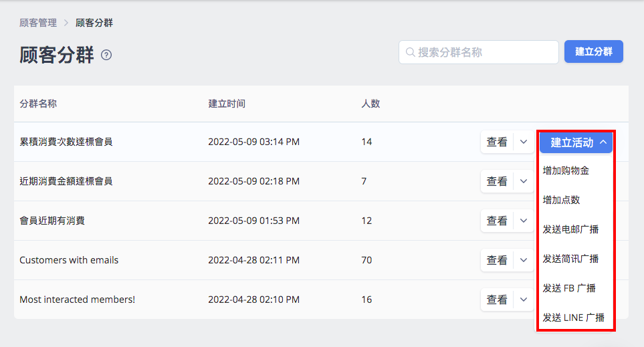Select the 會員近期有消費 group name
Screen dimensions: 644x347
point(52,221)
